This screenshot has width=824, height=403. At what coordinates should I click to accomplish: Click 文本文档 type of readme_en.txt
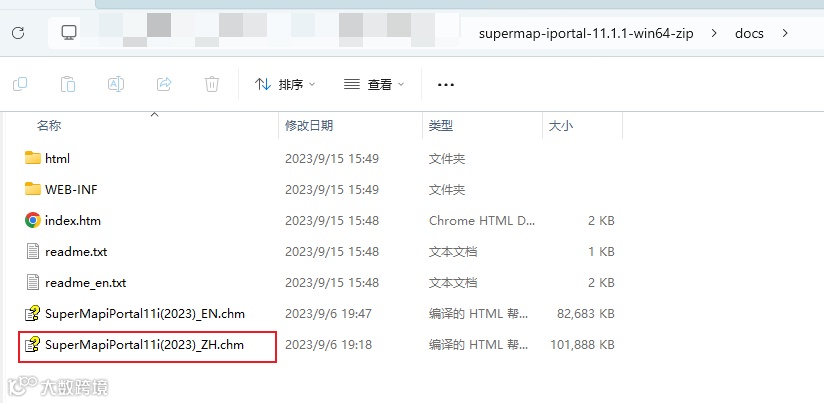point(453,283)
